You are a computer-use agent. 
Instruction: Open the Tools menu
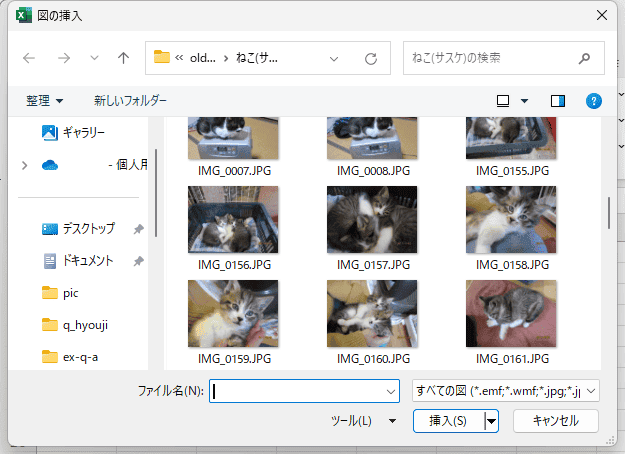coord(362,421)
